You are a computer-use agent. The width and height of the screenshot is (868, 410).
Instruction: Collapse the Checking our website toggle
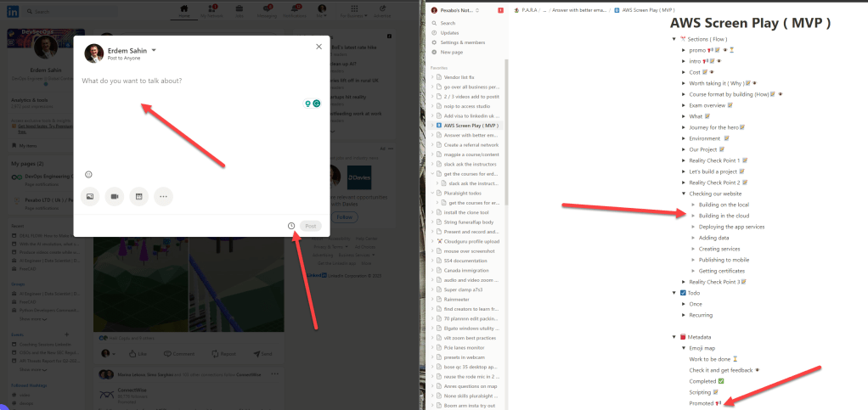(x=684, y=194)
